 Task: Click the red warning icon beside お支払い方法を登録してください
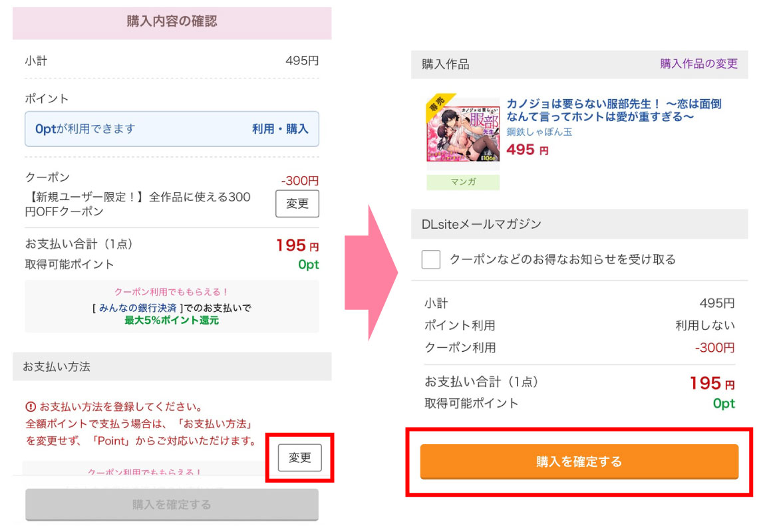(31, 407)
